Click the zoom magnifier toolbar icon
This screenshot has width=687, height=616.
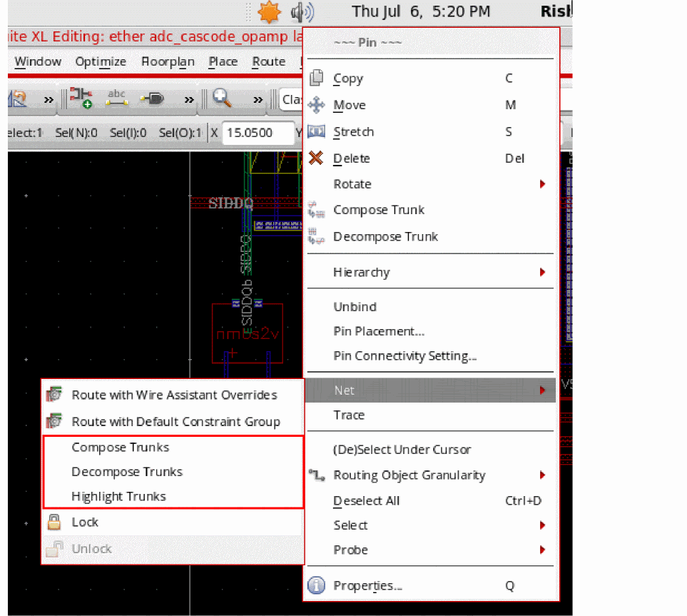(x=222, y=99)
